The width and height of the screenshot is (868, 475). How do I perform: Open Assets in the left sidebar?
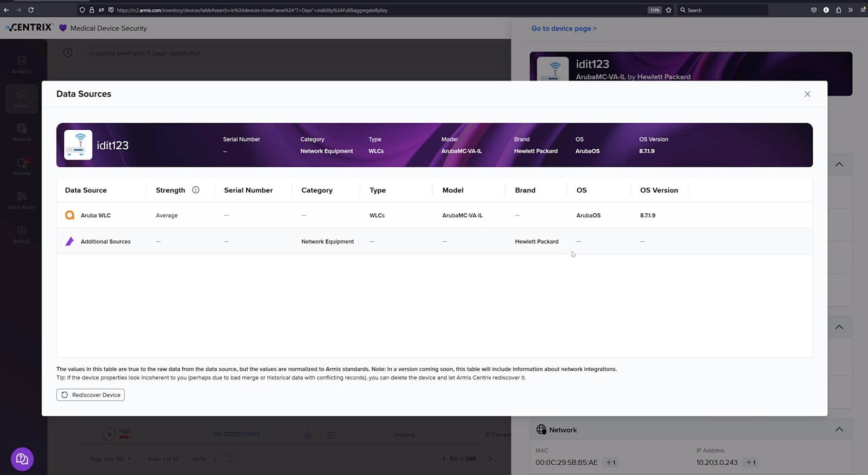[22, 98]
